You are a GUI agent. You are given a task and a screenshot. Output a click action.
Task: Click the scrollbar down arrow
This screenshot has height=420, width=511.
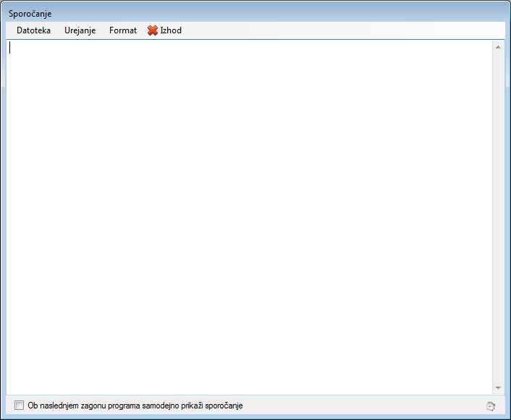pyautogui.click(x=498, y=387)
